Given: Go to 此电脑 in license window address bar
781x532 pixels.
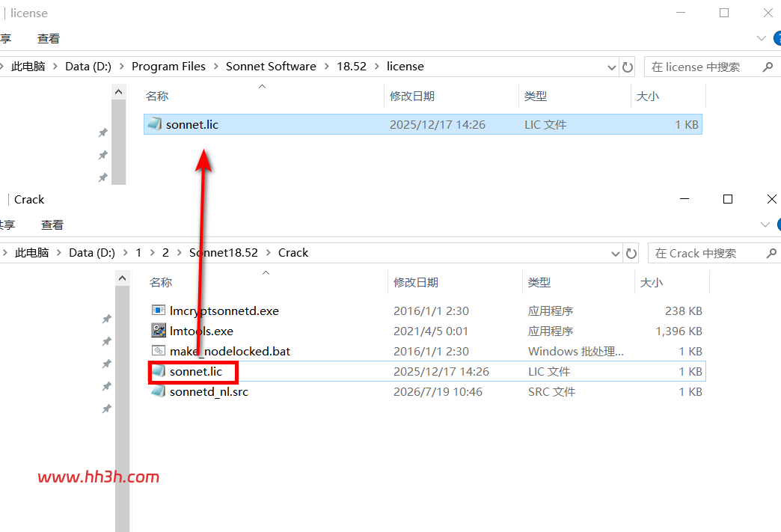Looking at the screenshot, I should [28, 67].
